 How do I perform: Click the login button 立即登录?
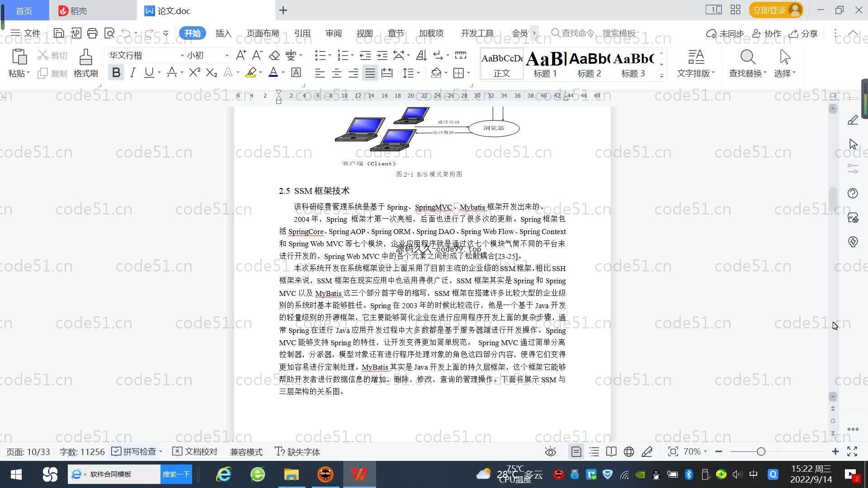tap(776, 10)
